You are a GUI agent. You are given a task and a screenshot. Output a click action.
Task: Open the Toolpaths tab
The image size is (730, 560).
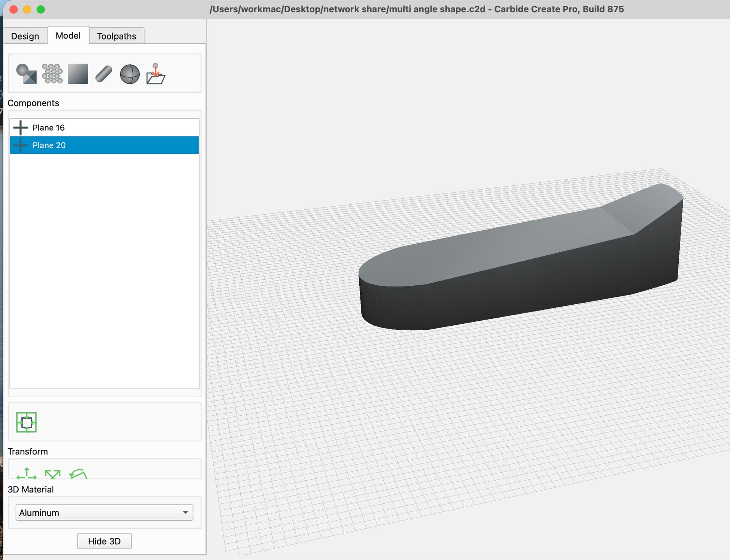pyautogui.click(x=116, y=36)
